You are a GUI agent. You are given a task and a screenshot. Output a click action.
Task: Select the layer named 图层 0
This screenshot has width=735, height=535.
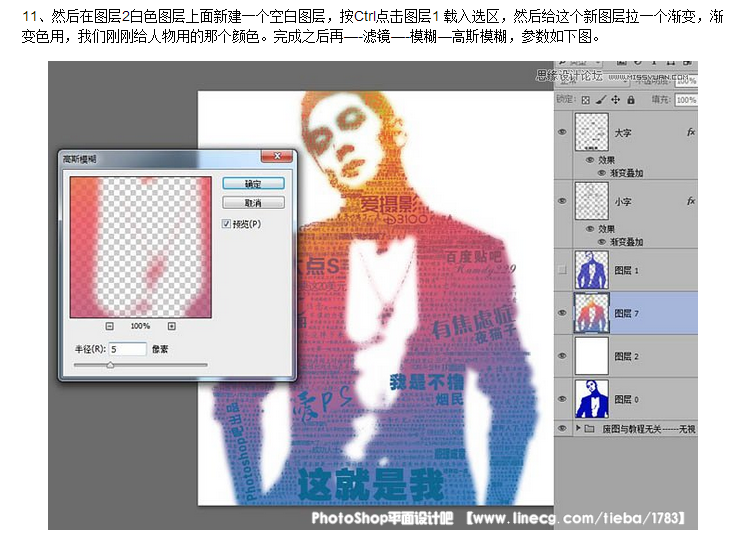click(626, 399)
